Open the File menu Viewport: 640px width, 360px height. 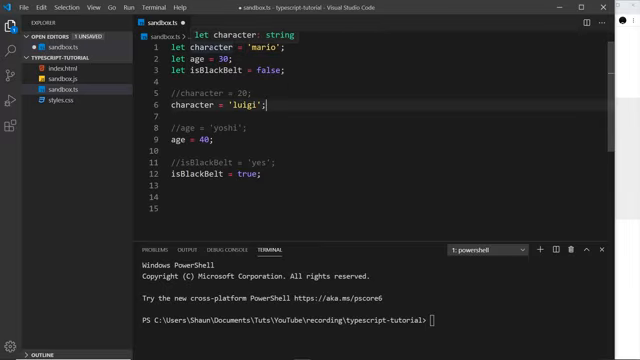pos(24,7)
